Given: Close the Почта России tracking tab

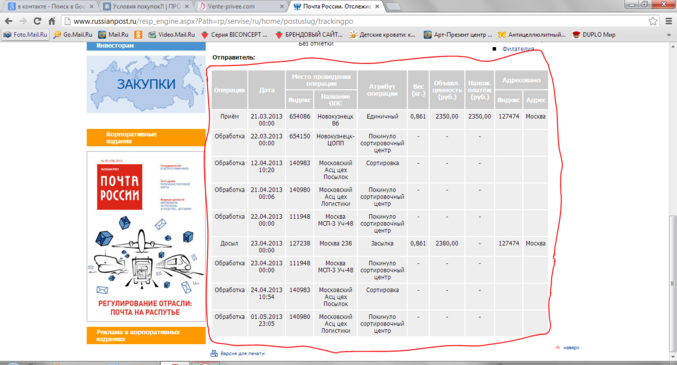Looking at the screenshot, I should pos(377,6).
